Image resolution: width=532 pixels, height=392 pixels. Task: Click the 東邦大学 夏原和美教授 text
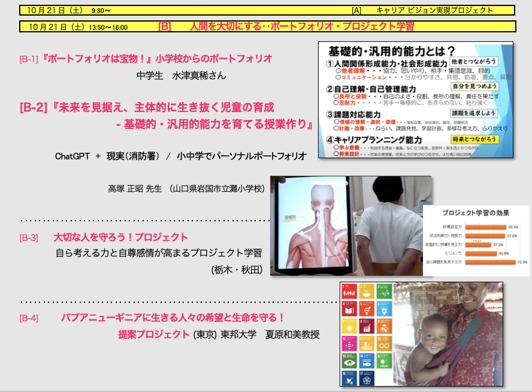pos(270,334)
